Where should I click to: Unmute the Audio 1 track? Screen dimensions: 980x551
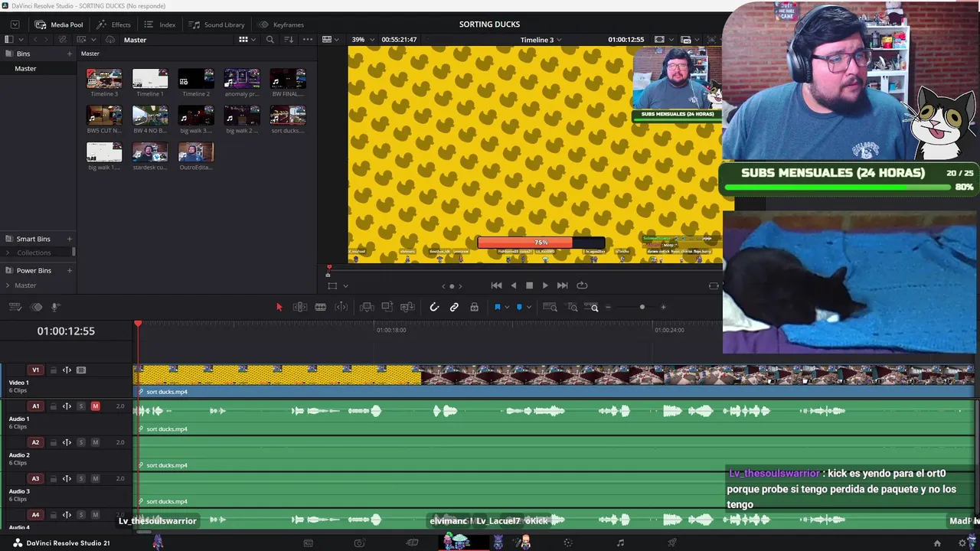(95, 406)
